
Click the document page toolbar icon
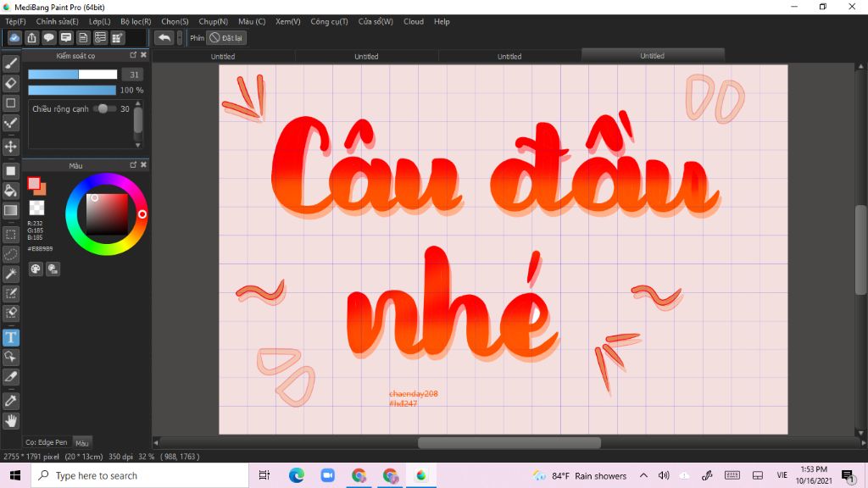click(x=83, y=37)
